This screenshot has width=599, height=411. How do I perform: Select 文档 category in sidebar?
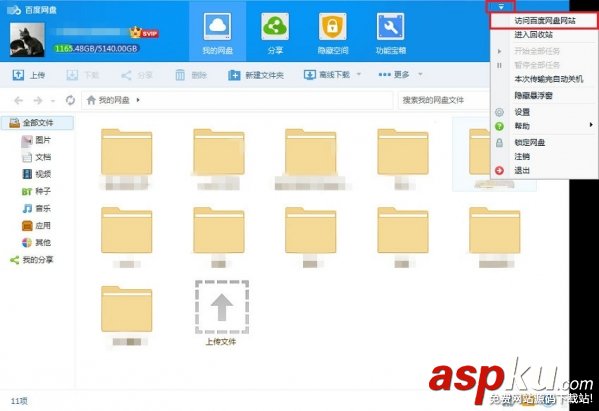[36, 157]
